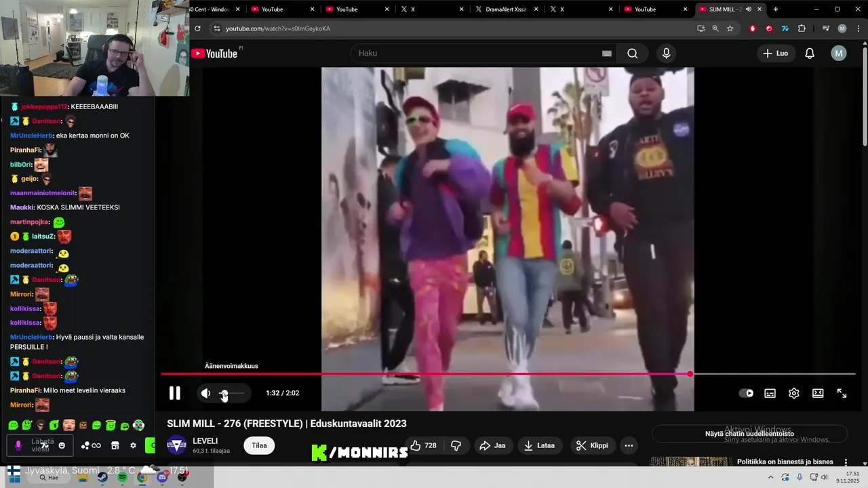Toggle the chat microphone button
Screen dimensions: 868x488
[18, 445]
